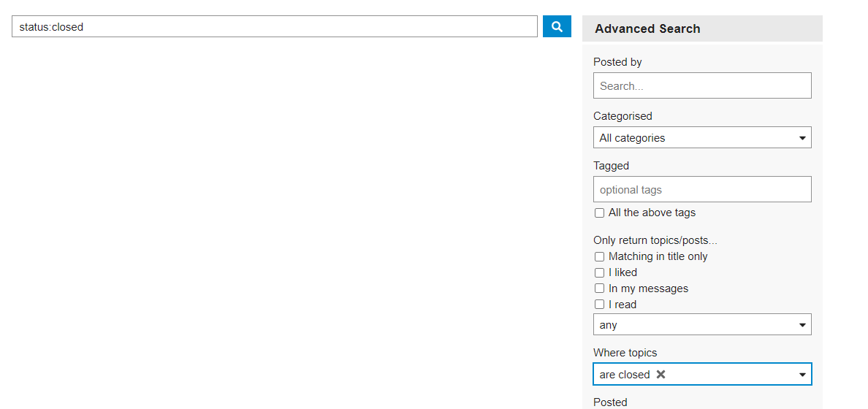The height and width of the screenshot is (409, 868).
Task: Click the blue magnifier search button
Action: click(x=557, y=26)
